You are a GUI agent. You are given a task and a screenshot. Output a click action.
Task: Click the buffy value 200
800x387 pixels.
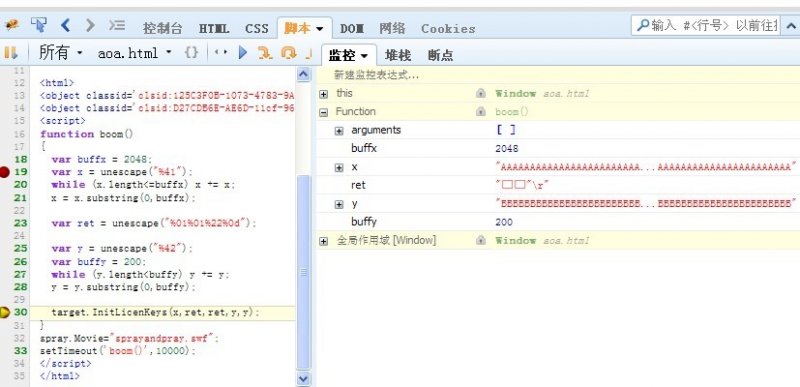click(x=504, y=222)
